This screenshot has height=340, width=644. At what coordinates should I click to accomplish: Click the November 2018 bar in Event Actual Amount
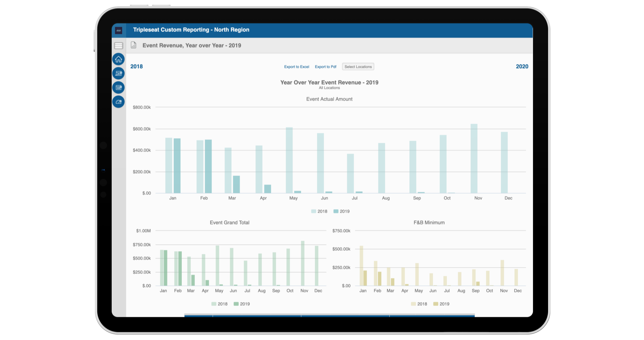(x=474, y=159)
